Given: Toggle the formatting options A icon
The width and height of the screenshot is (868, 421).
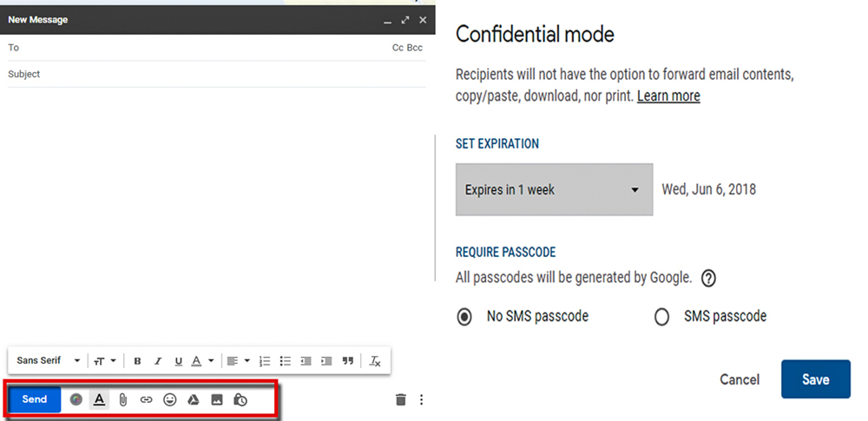Looking at the screenshot, I should 100,399.
